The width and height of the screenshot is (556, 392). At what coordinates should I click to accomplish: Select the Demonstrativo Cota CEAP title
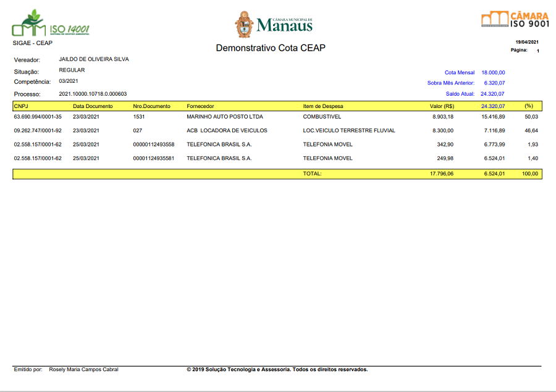click(x=271, y=48)
